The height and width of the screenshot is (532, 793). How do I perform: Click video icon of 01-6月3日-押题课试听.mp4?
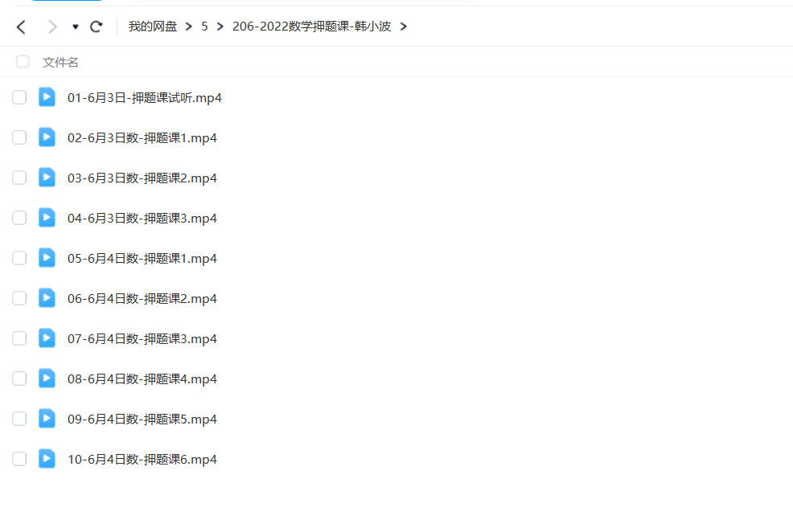point(47,97)
